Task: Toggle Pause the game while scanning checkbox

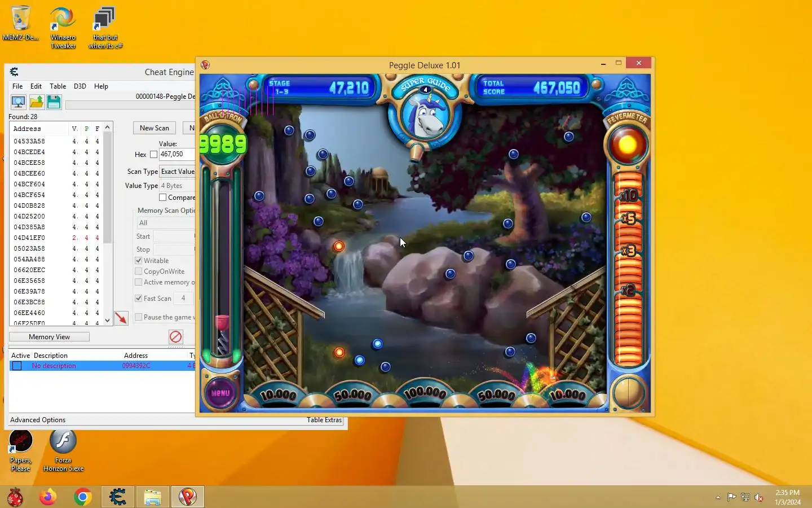Action: tap(138, 317)
